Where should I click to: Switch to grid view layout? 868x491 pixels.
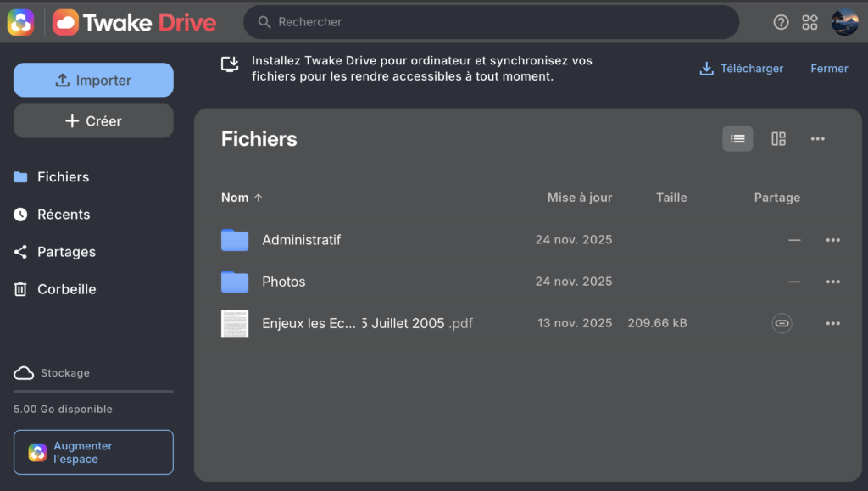[x=778, y=139]
